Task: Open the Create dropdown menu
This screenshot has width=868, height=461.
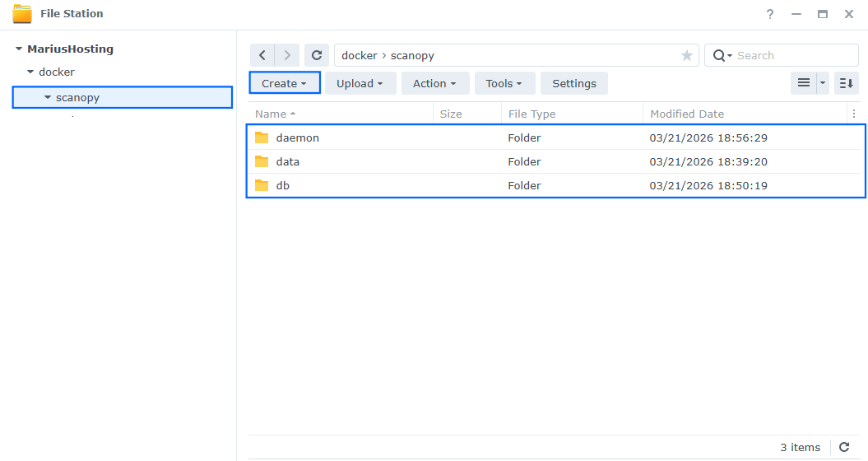Action: [x=285, y=83]
